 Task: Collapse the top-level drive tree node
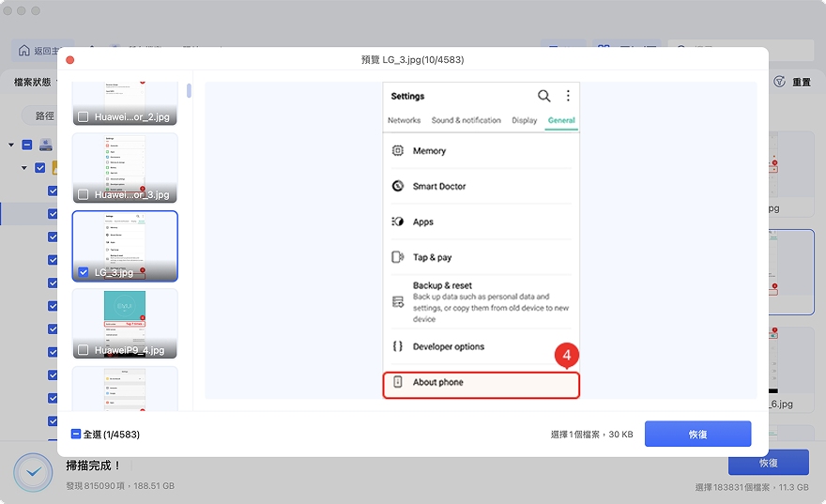click(11, 145)
